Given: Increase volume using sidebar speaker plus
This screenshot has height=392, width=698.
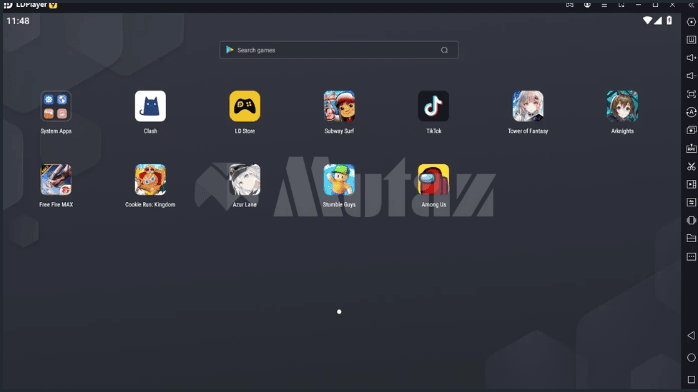Looking at the screenshot, I should point(691,58).
